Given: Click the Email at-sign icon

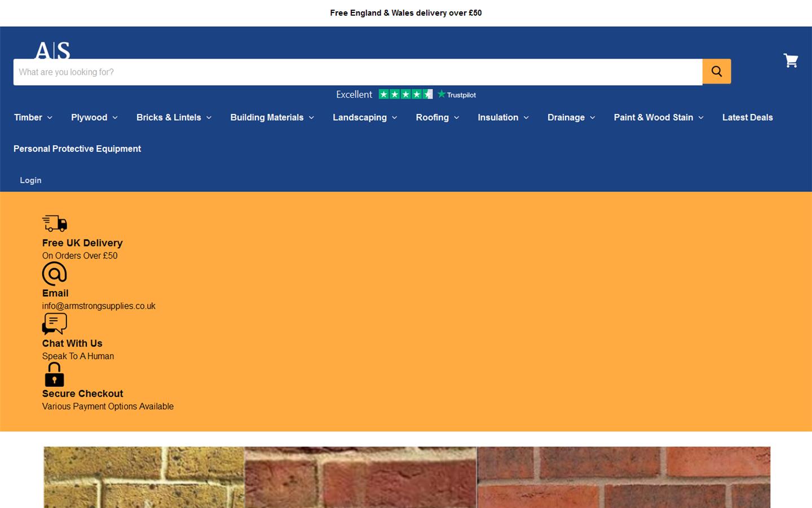Looking at the screenshot, I should pos(54,274).
